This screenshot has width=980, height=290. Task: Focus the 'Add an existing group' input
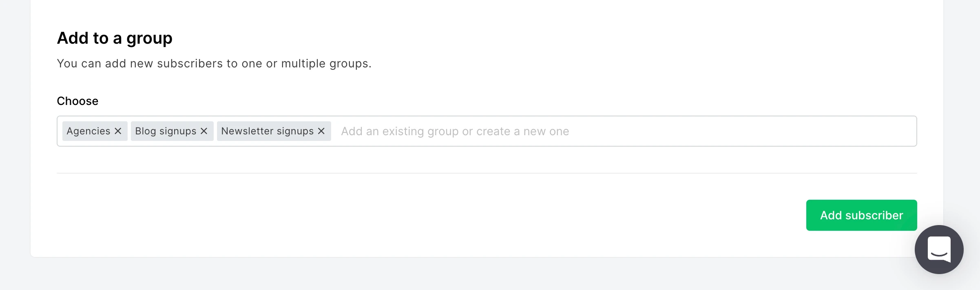[455, 132]
